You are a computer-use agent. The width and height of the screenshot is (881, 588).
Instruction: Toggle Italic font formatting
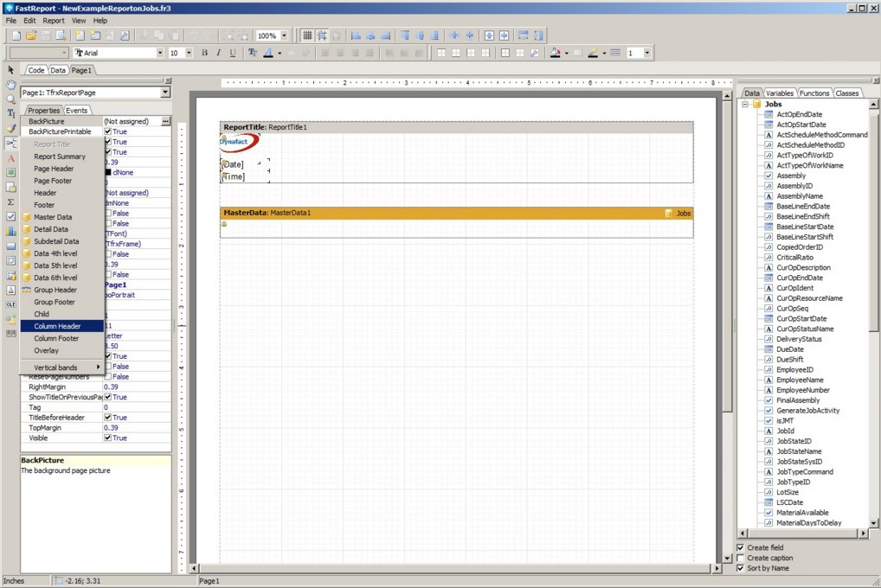point(217,53)
